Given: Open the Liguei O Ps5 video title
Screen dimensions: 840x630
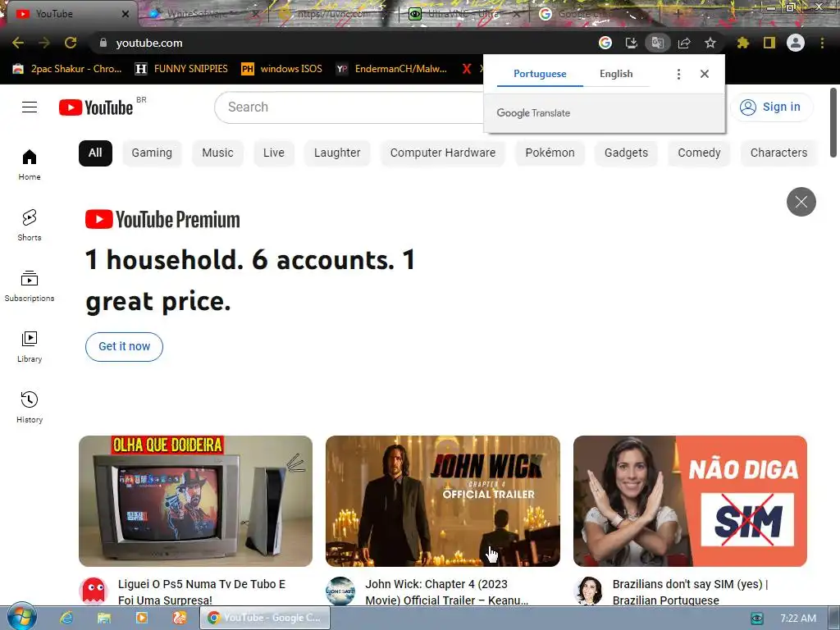Looking at the screenshot, I should [202, 591].
